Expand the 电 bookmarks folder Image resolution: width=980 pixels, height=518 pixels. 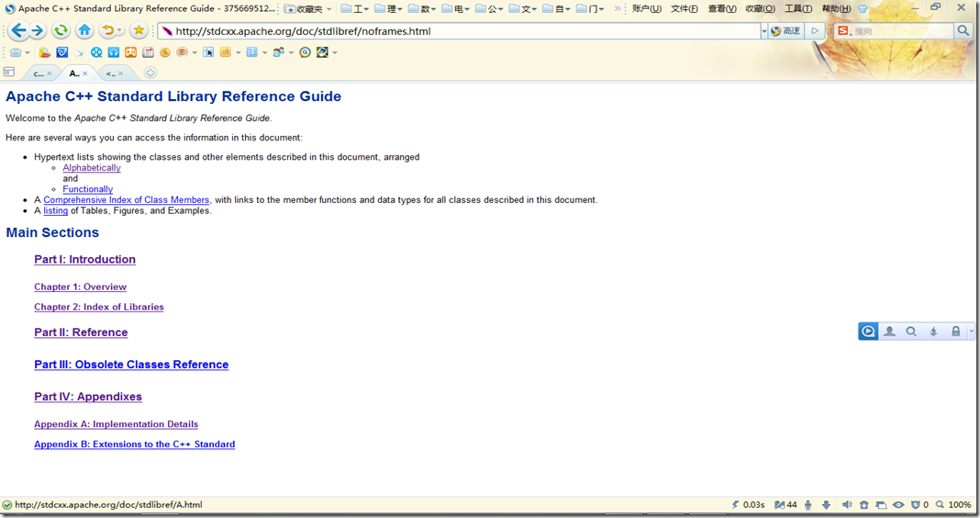456,9
